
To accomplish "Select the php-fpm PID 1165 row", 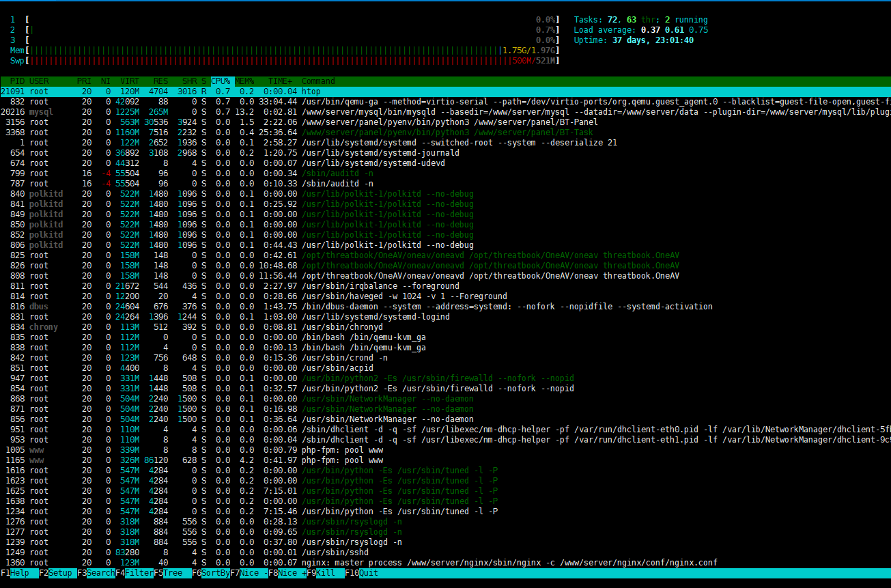I will (x=445, y=460).
